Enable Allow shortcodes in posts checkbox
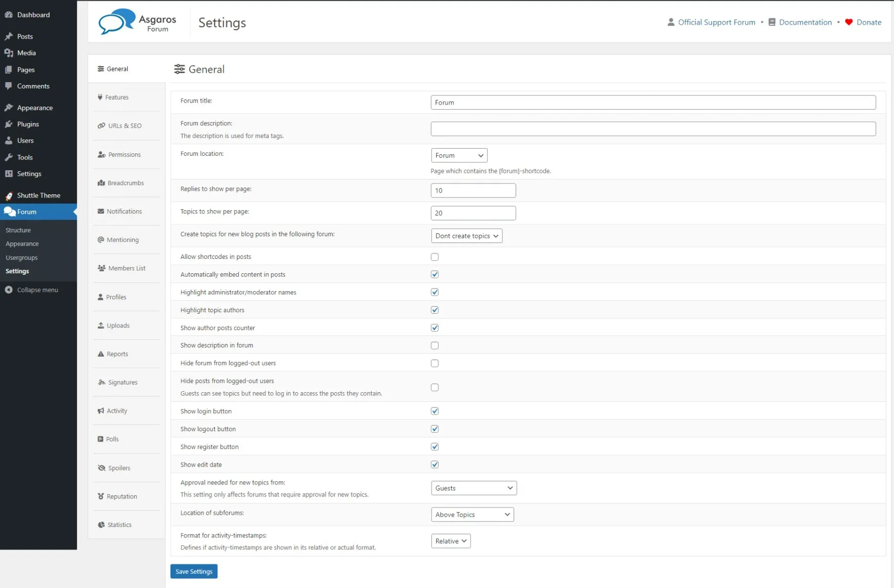Screen dimensions: 894x588 [435, 257]
